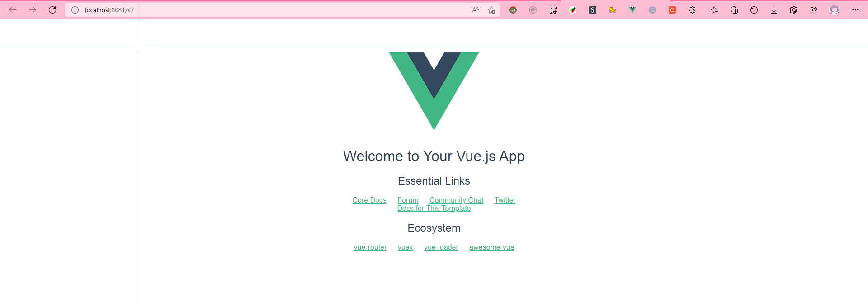868x304 pixels.
Task: Open Settings and more menu
Action: pyautogui.click(x=855, y=10)
